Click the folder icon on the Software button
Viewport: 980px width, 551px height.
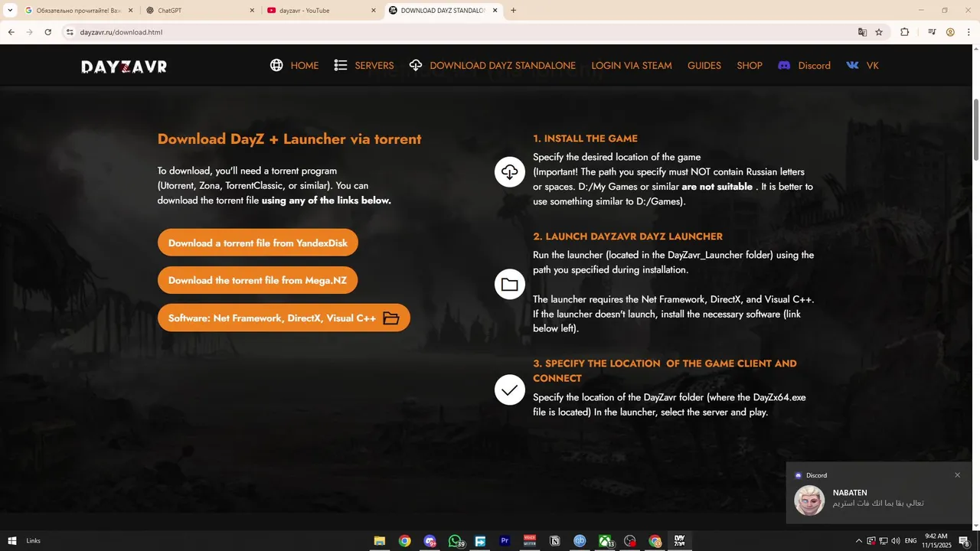[391, 318]
